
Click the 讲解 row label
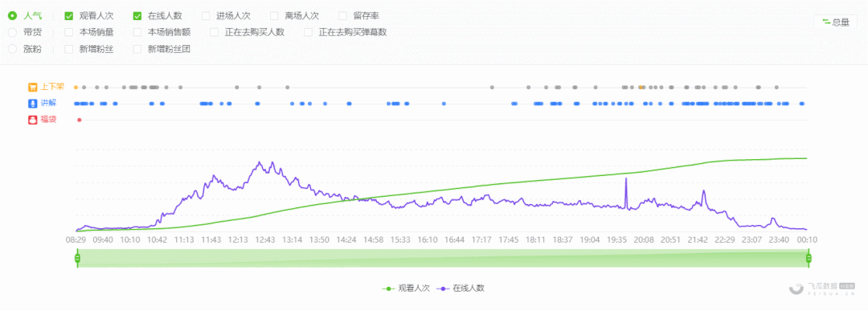(x=49, y=103)
